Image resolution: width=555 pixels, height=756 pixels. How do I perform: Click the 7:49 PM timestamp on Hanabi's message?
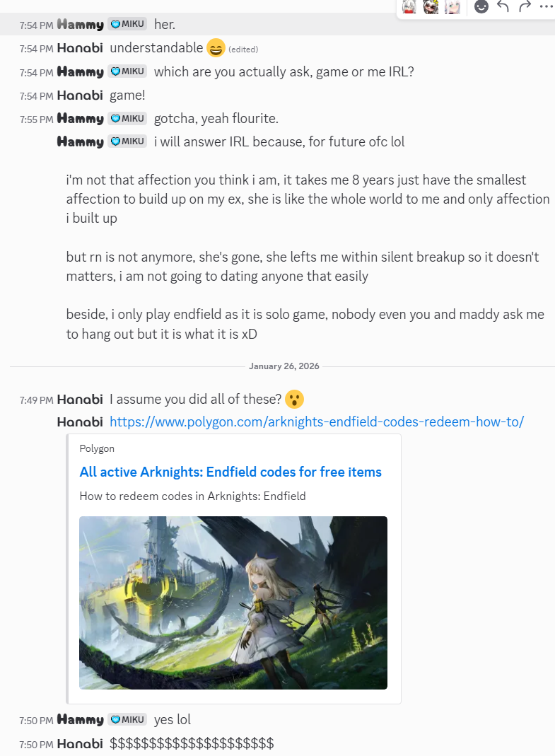point(36,400)
